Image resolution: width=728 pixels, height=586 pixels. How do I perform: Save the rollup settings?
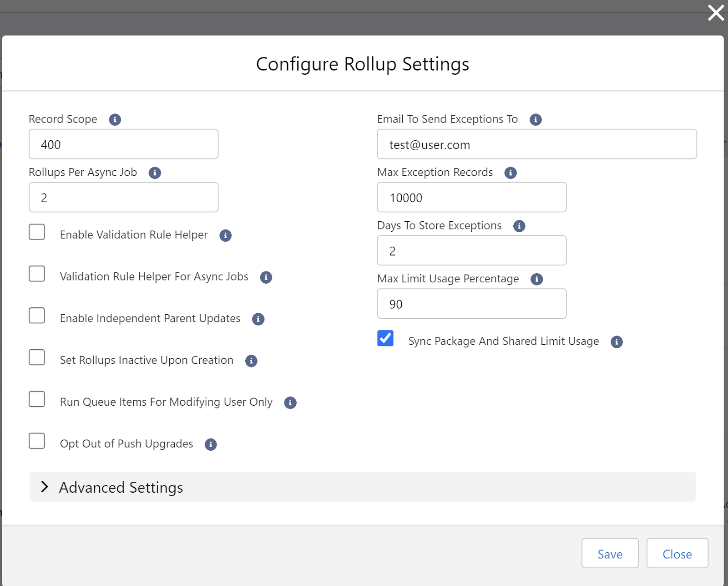(610, 554)
